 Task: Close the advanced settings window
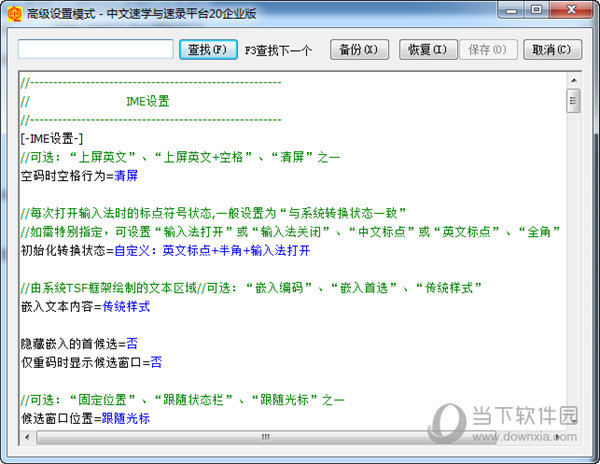(x=571, y=10)
